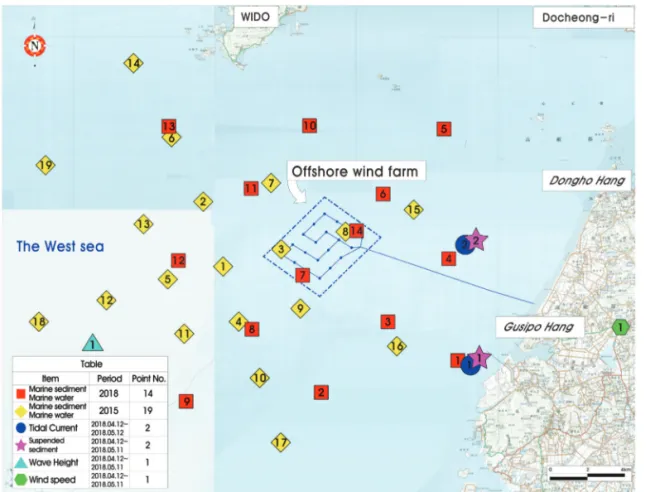This screenshot has height=492, width=655.
Task: Select yellow diamond marker 10
Action: click(x=259, y=378)
